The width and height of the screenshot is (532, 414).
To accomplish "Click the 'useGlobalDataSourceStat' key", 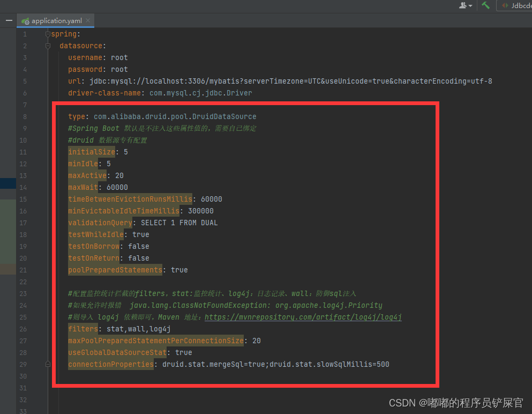I will (117, 352).
